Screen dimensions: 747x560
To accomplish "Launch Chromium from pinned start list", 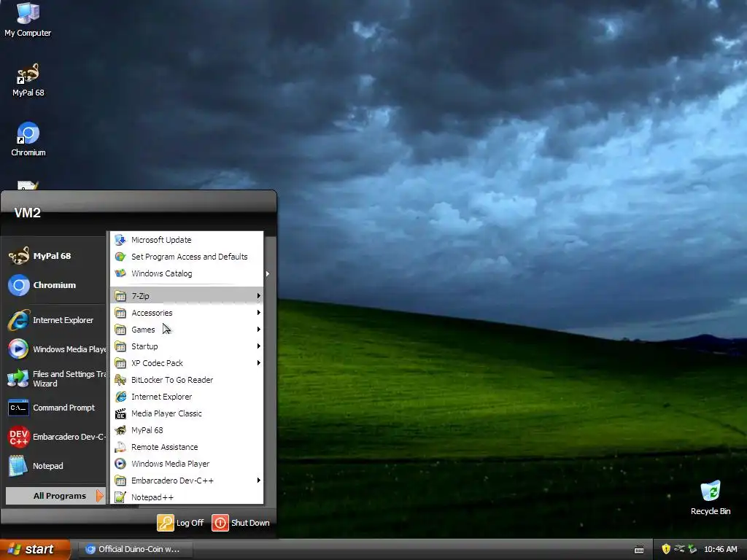I will (53, 285).
